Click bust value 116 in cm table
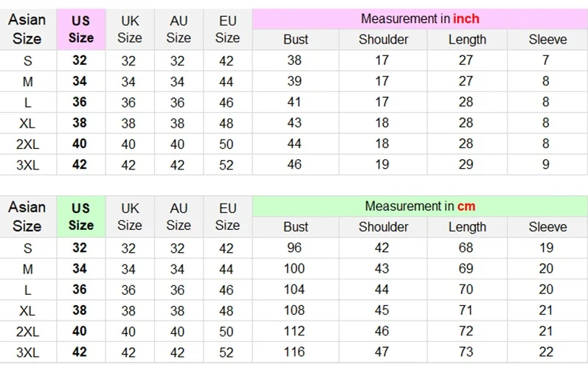 pos(294,352)
